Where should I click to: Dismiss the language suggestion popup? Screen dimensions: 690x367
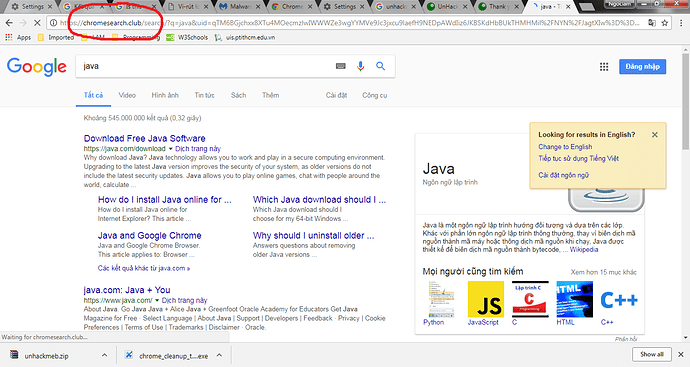coord(655,135)
